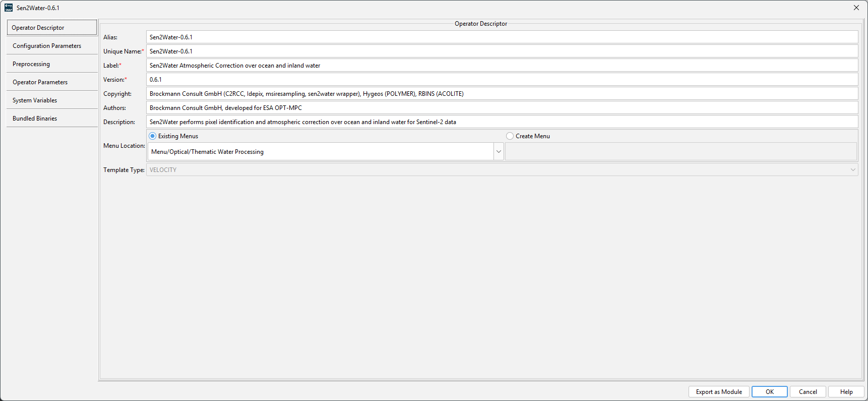The width and height of the screenshot is (868, 401).
Task: Open Help for this dialog
Action: [x=846, y=392]
